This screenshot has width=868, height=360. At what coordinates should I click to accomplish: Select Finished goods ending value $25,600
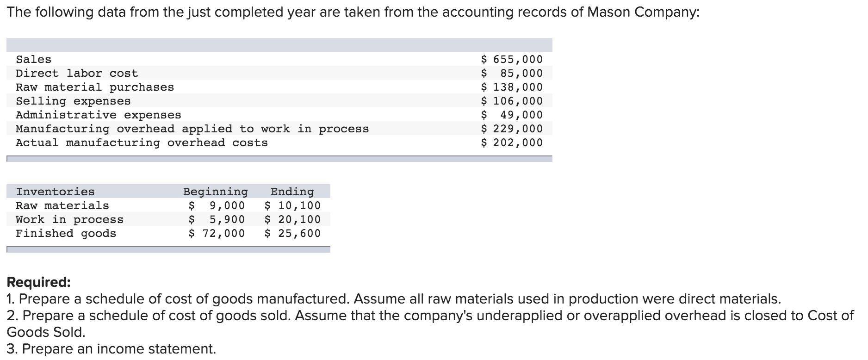pos(292,233)
